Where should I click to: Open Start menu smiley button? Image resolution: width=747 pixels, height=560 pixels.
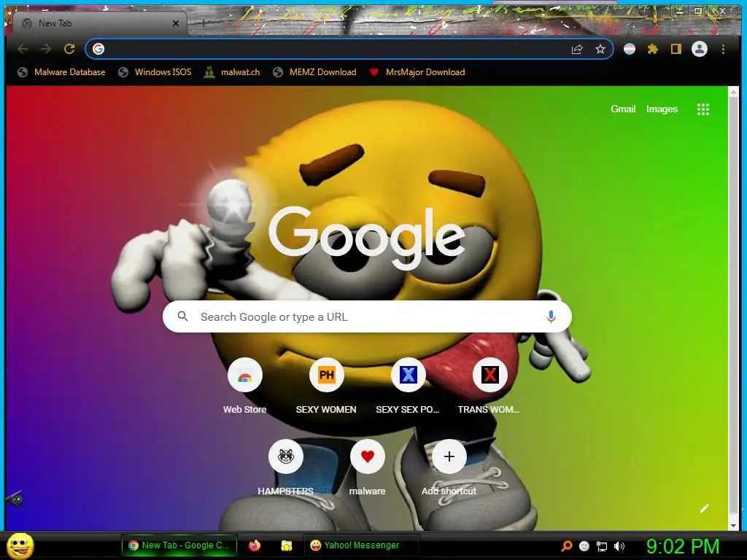[20, 545]
